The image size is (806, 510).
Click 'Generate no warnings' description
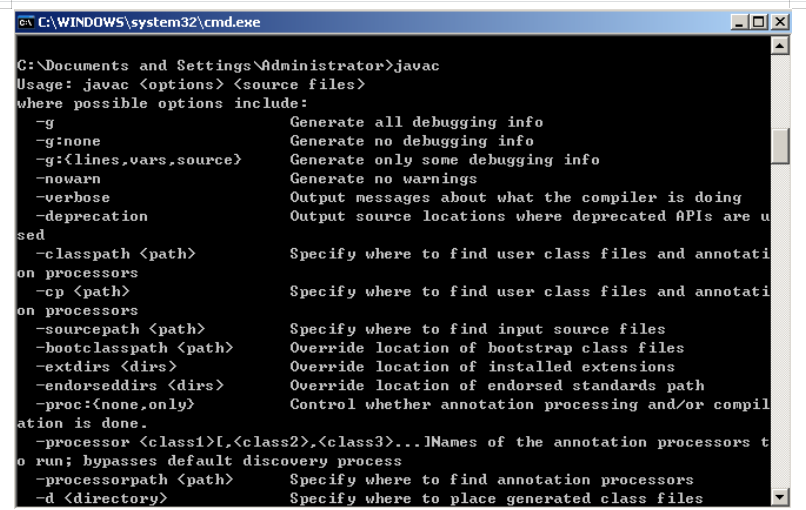383,179
